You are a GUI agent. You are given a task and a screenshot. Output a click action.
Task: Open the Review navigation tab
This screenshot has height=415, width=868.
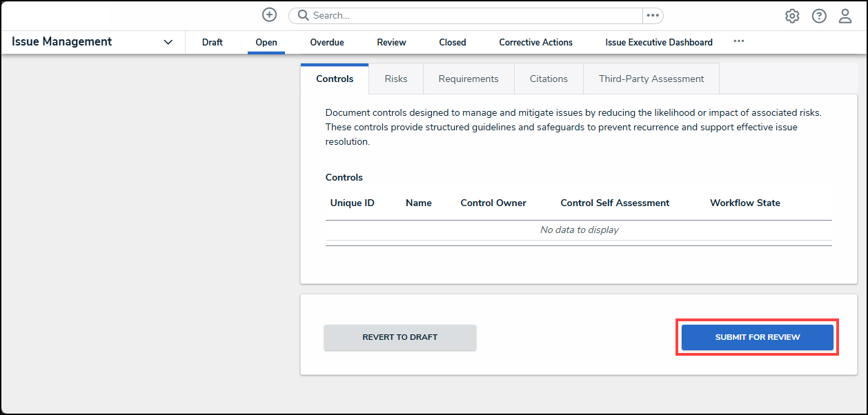click(x=391, y=42)
